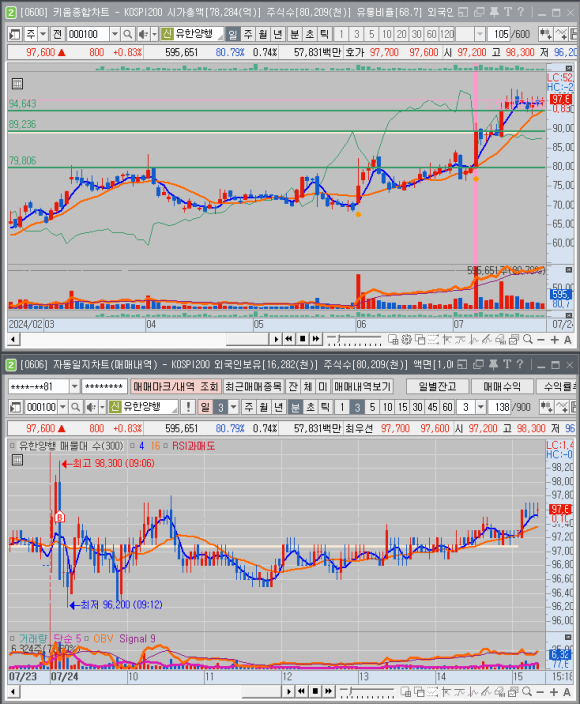Click magnifier icon in bottom chart's bottom toolbar
Image resolution: width=580 pixels, height=704 pixels.
tap(528, 692)
